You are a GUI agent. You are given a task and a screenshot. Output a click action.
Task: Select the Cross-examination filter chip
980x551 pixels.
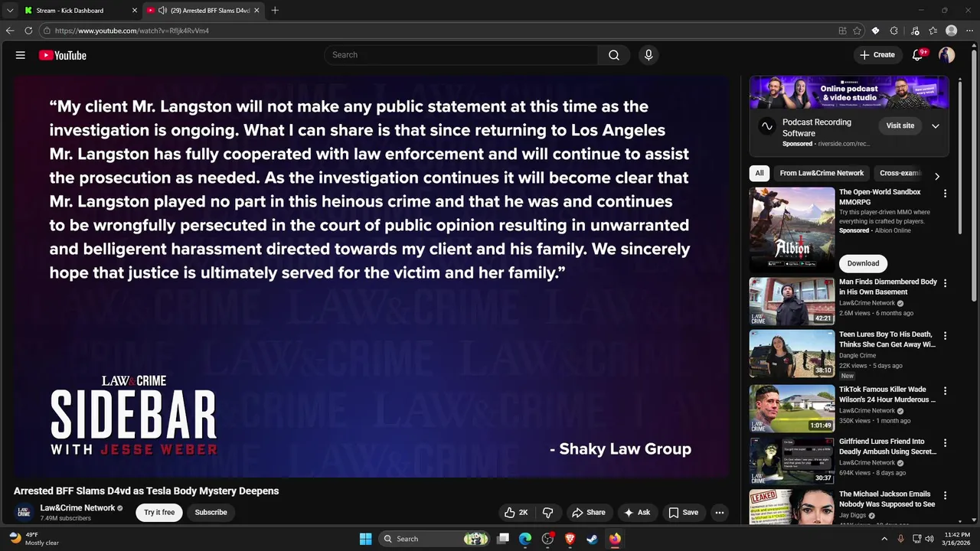pyautogui.click(x=900, y=173)
